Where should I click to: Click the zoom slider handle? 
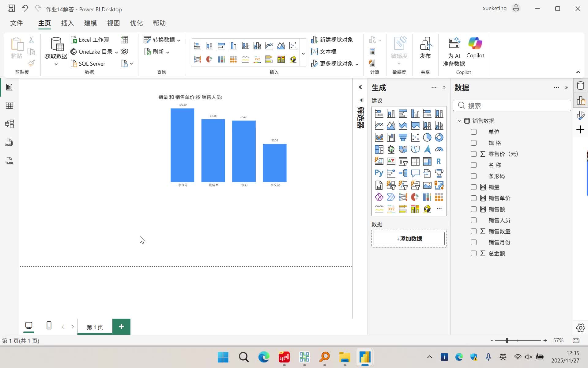point(507,340)
